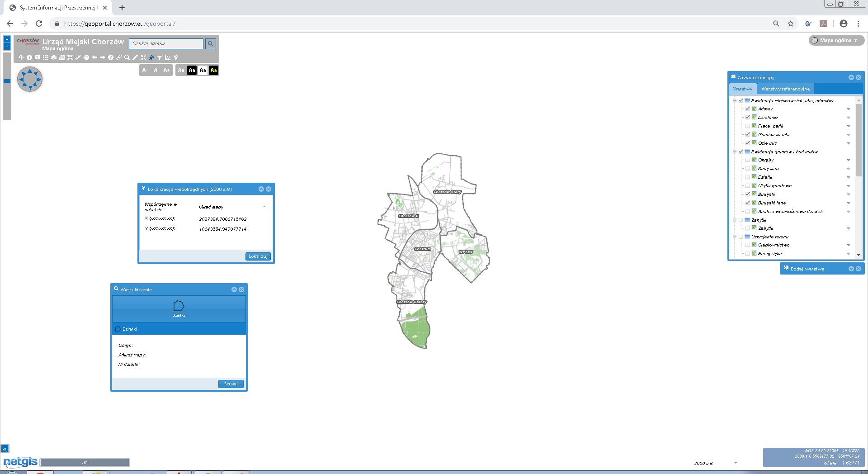Click the Lokalizuj button
The height and width of the screenshot is (474, 868).
[x=258, y=256]
